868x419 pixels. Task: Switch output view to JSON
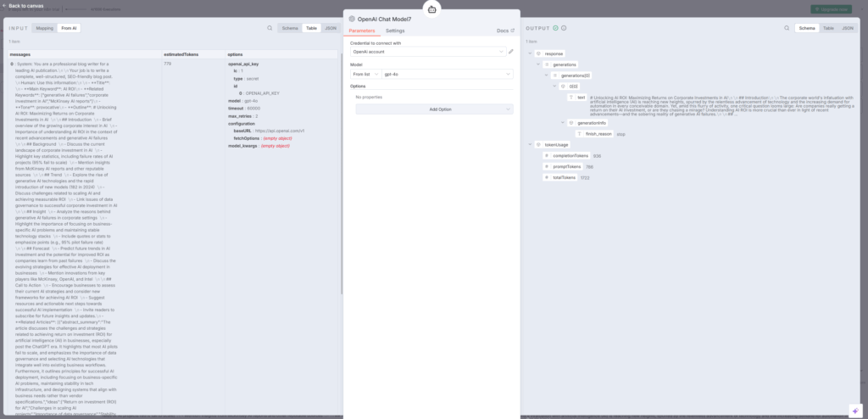(x=849, y=28)
